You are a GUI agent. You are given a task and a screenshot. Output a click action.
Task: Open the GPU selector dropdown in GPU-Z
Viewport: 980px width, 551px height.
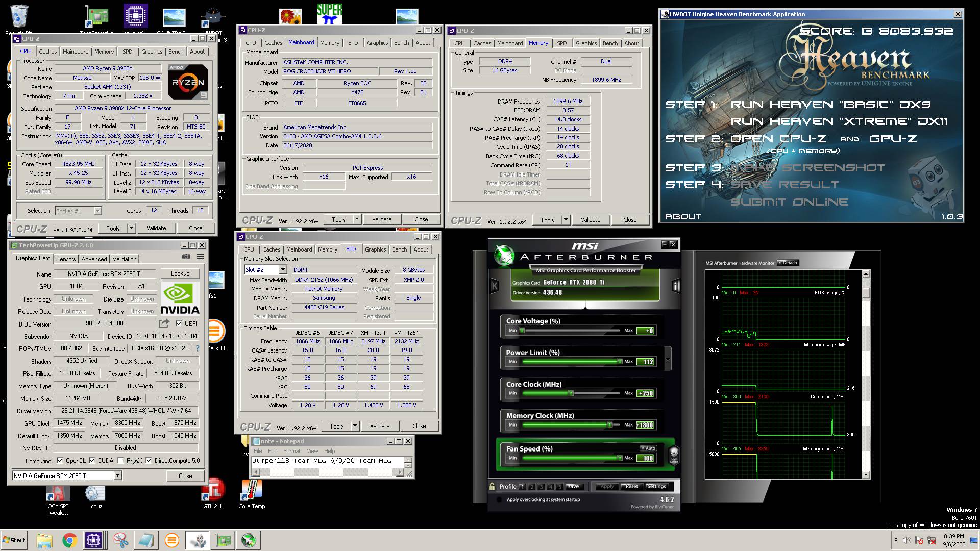[117, 475]
